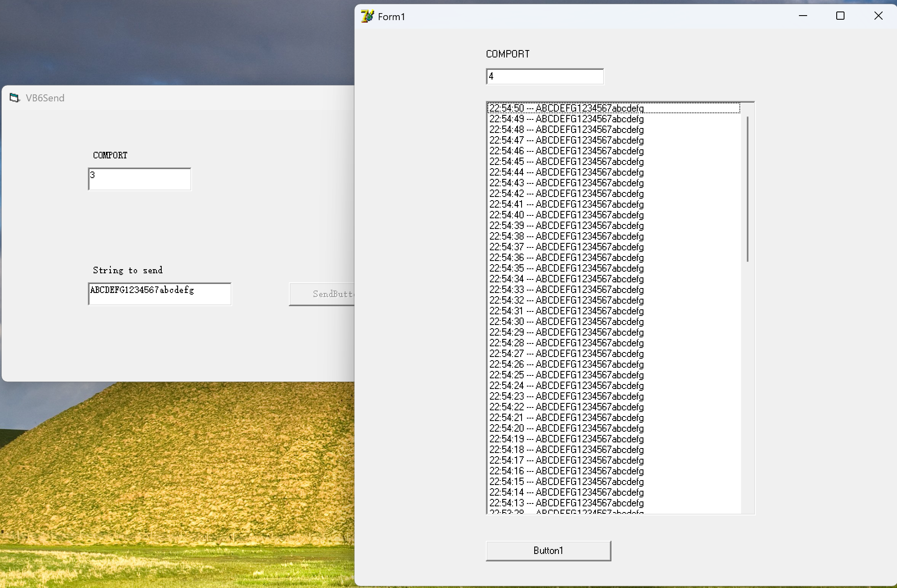Select the 22:54:45 list entry
Viewport: 897px width, 588px height.
point(566,162)
